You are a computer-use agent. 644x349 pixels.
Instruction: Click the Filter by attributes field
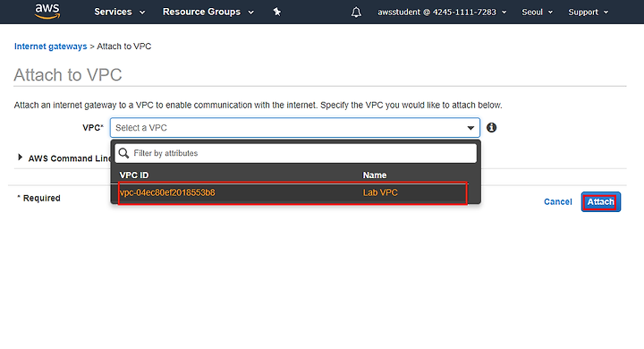[295, 153]
